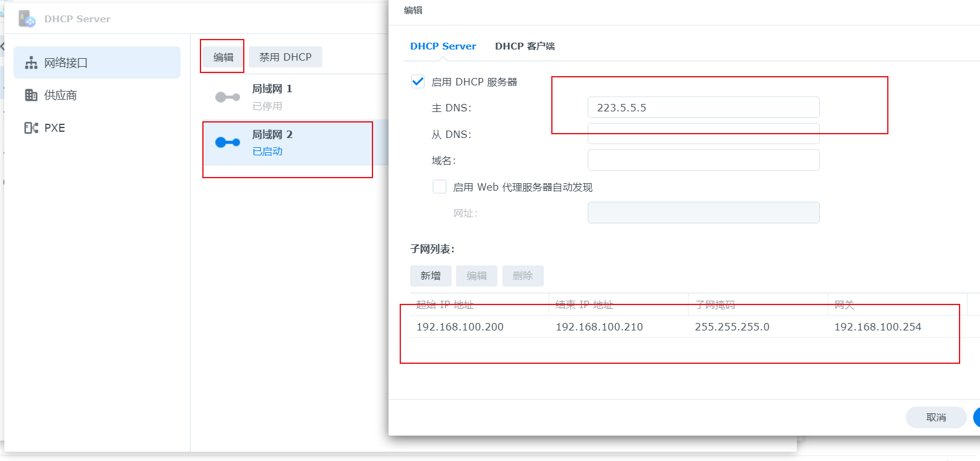This screenshot has height=461, width=980.
Task: Open the 供应商 section
Action: [97, 95]
